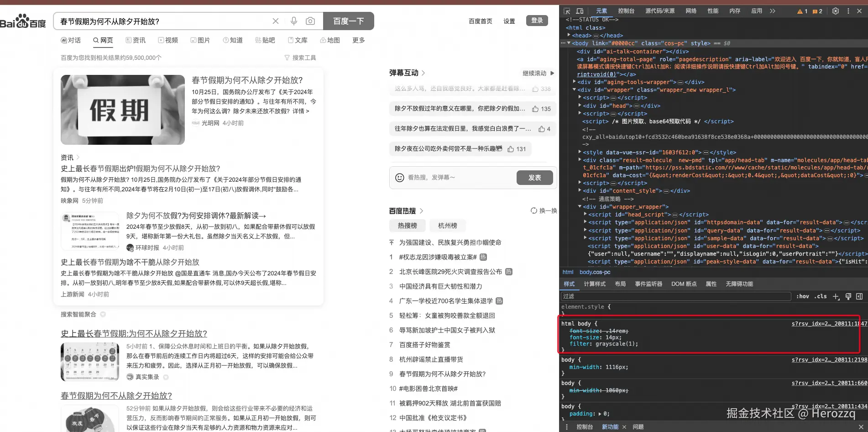868x432 pixels.
Task: Click the orange issues count badge
Action: (817, 11)
